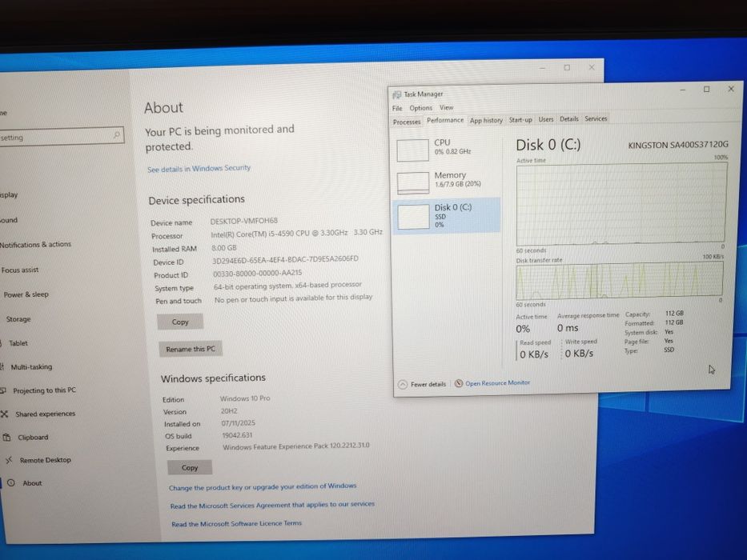Click the Version value 20H2
This screenshot has height=560, width=747.
229,410
